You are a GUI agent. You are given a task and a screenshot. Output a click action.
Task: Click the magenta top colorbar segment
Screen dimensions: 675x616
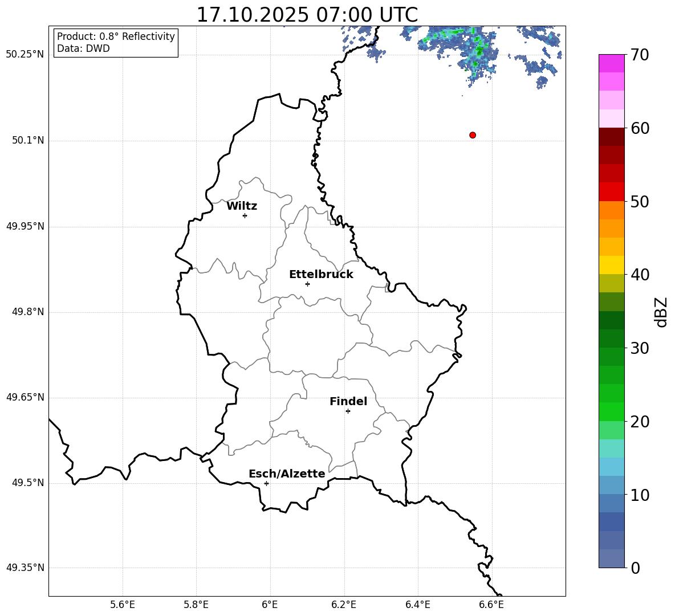click(x=612, y=64)
